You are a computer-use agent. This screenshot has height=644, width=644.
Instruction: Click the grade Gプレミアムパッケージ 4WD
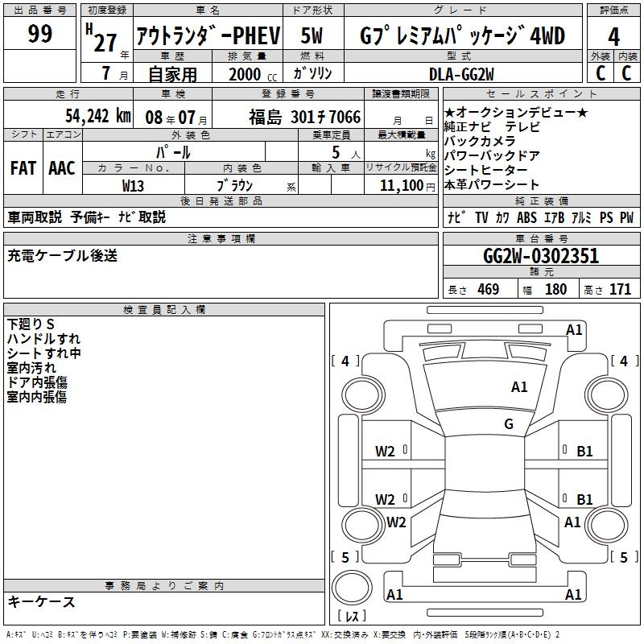click(x=462, y=35)
